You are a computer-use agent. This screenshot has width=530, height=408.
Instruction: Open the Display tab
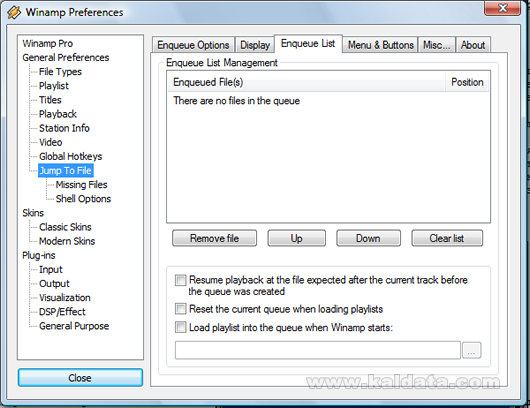[255, 45]
